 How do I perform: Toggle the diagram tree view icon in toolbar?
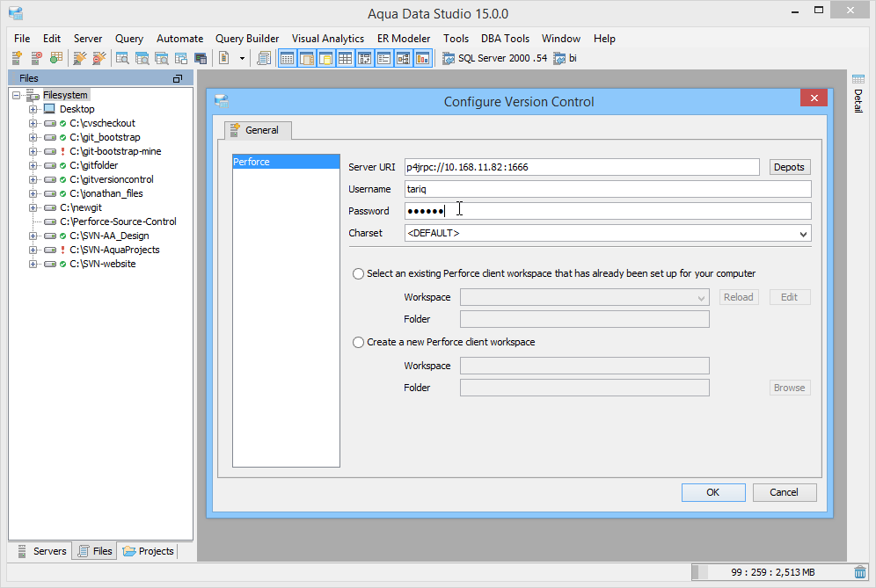point(404,58)
